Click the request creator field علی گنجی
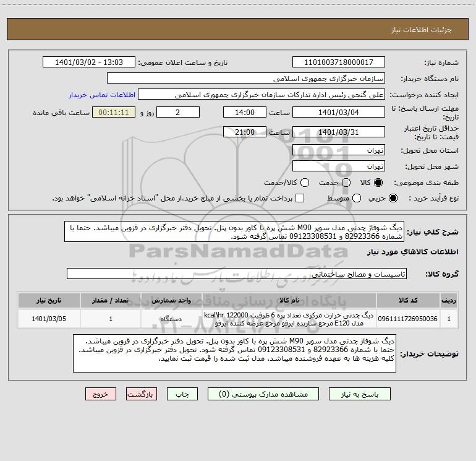Screen dimensions: 476x461 [261, 95]
